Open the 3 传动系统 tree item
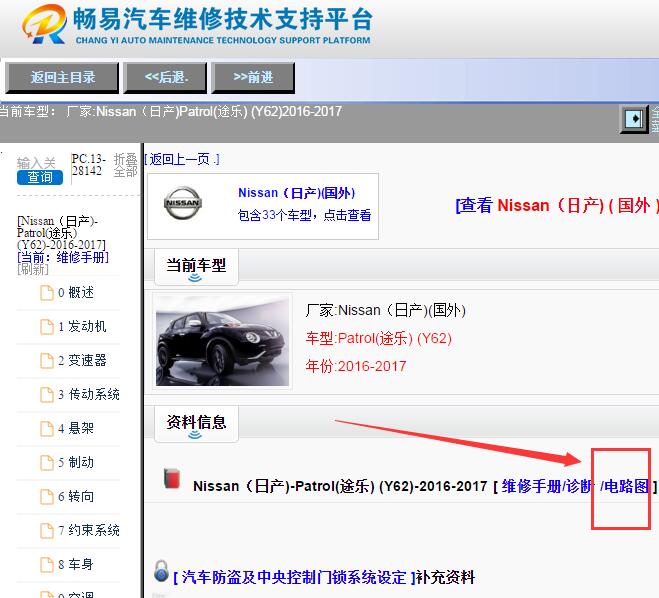 click(x=89, y=395)
